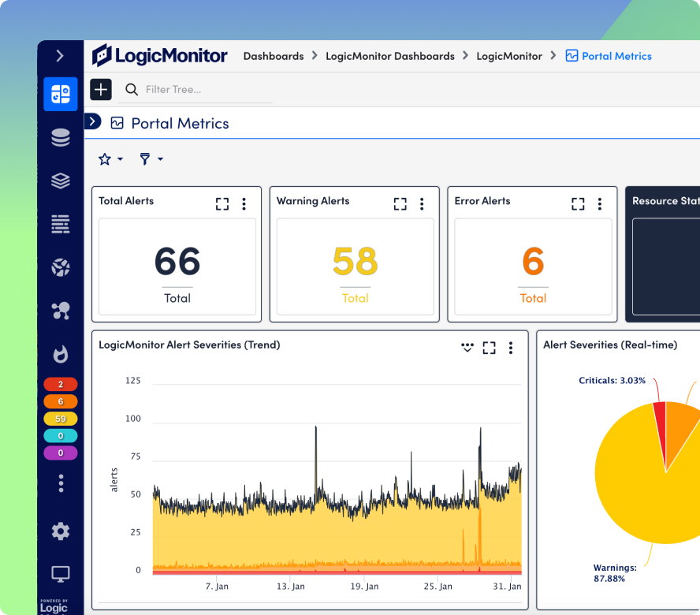
Task: Expand Warning Alerts widget to fullscreen
Action: point(400,204)
